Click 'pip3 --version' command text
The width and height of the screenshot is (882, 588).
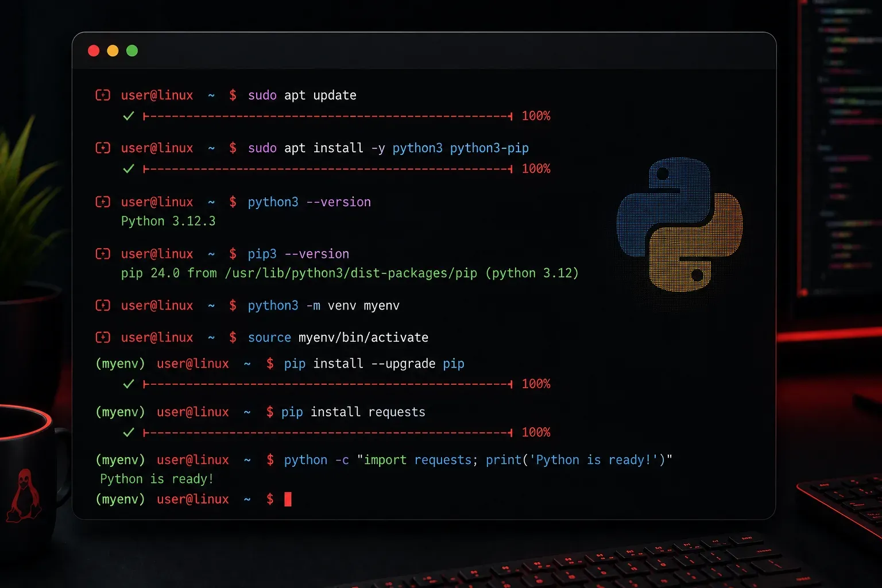[x=298, y=254]
